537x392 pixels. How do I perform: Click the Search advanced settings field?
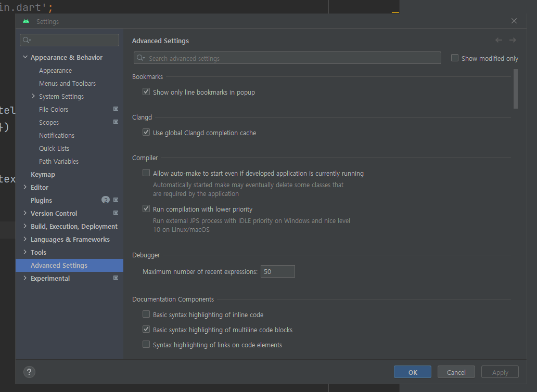pyautogui.click(x=287, y=58)
